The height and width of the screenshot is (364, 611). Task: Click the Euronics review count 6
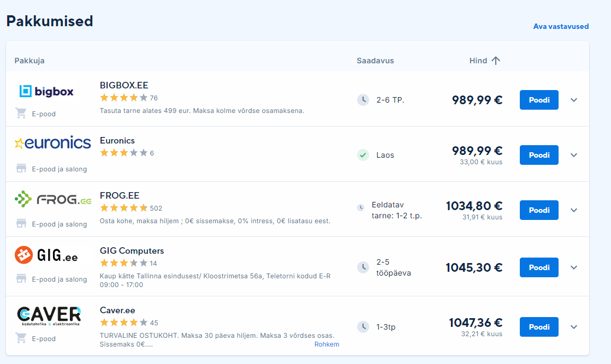(152, 153)
